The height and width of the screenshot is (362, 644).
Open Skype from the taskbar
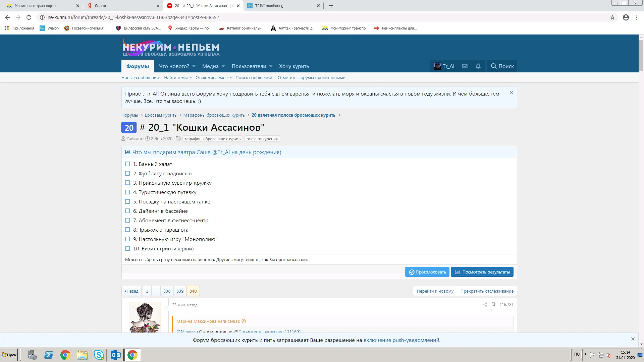pos(99,355)
